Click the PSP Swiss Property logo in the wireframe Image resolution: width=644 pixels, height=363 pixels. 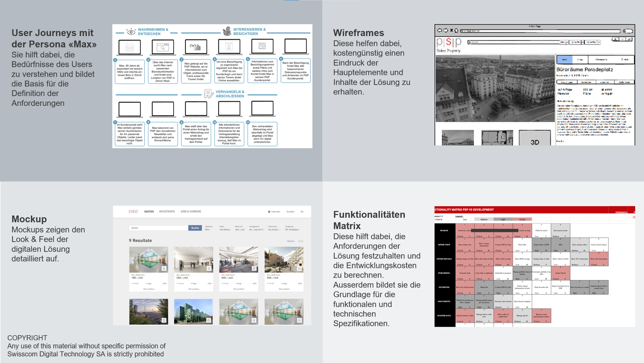click(x=449, y=45)
